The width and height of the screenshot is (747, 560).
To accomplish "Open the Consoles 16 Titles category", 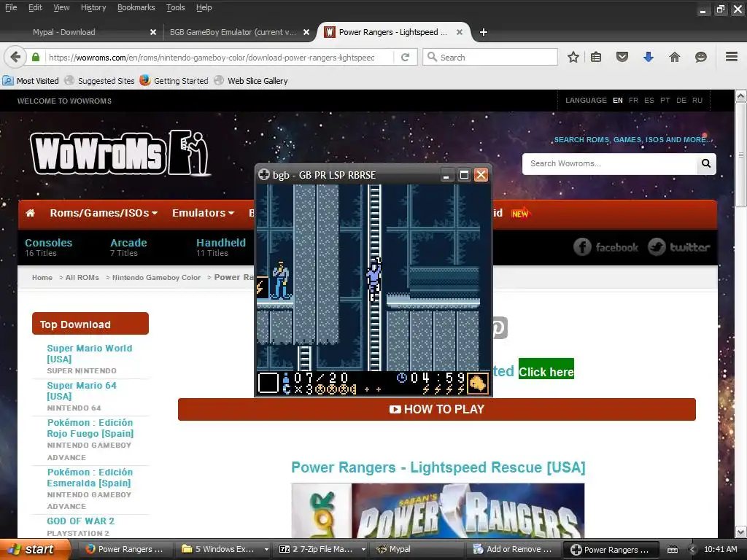I will coord(49,247).
